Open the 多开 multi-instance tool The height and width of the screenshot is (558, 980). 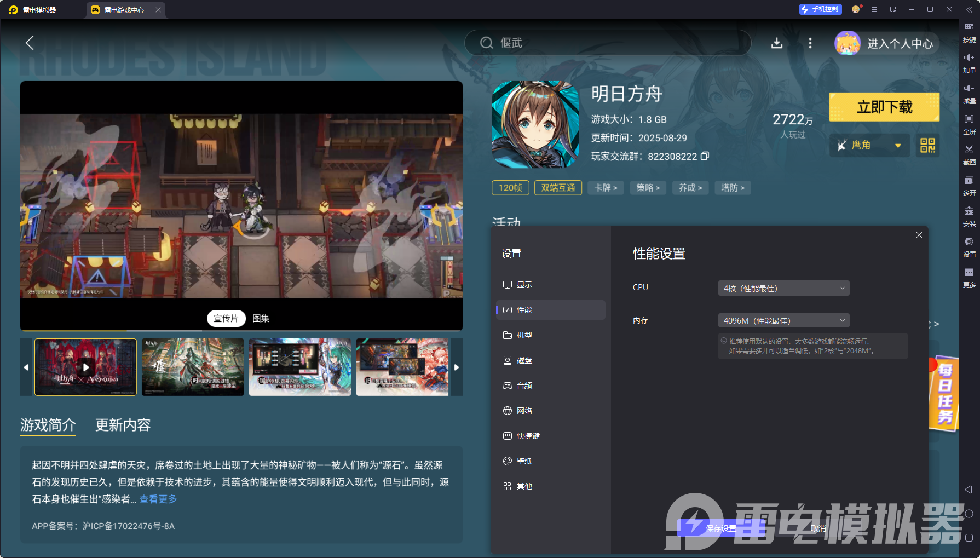(969, 186)
